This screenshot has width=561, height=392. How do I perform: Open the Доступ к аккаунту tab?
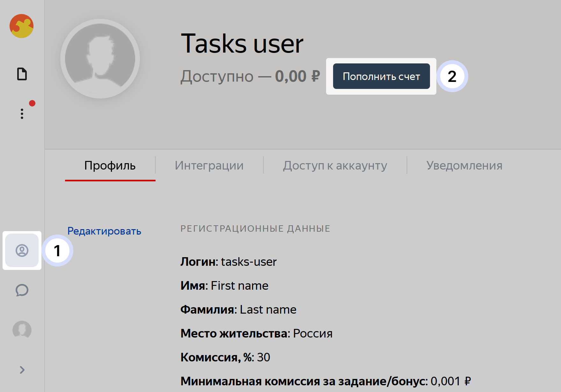335,165
